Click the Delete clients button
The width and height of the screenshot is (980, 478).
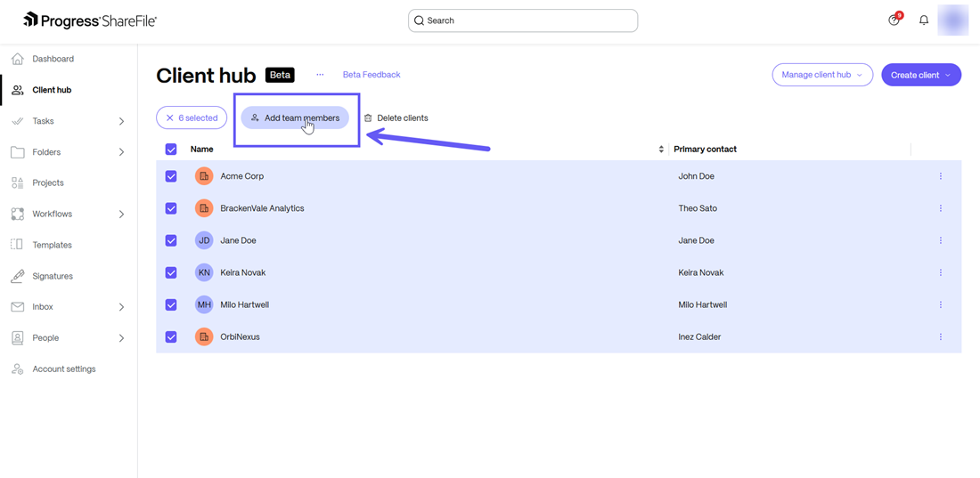(396, 117)
